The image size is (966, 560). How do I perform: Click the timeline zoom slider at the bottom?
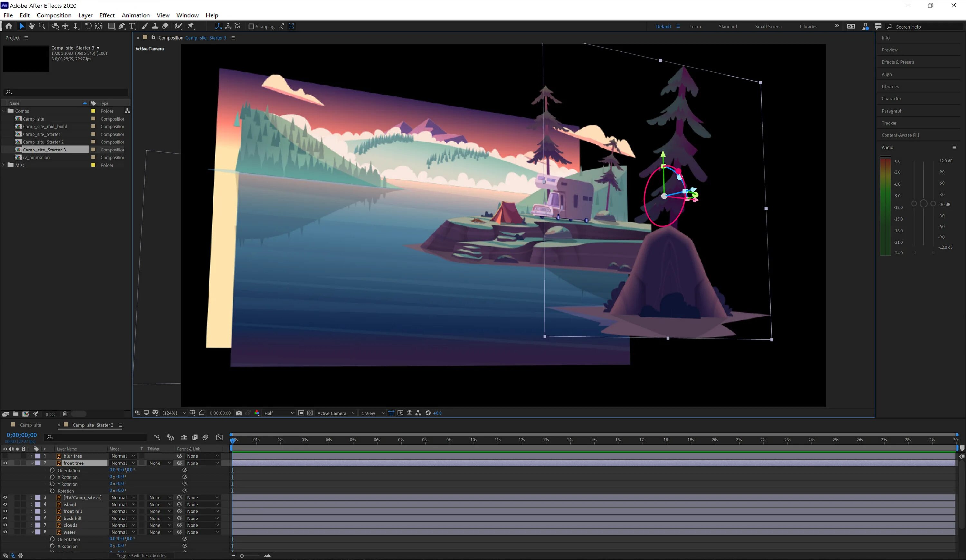[x=242, y=556]
